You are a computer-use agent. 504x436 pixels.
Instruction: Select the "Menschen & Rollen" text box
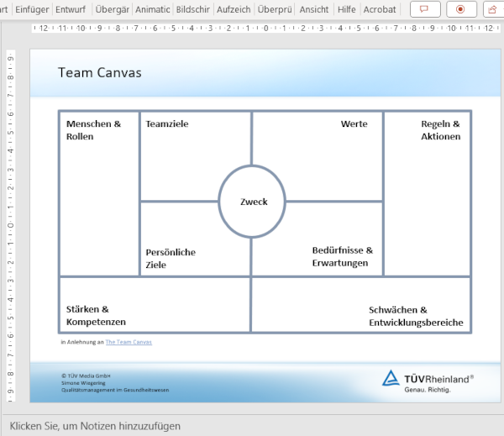point(93,130)
